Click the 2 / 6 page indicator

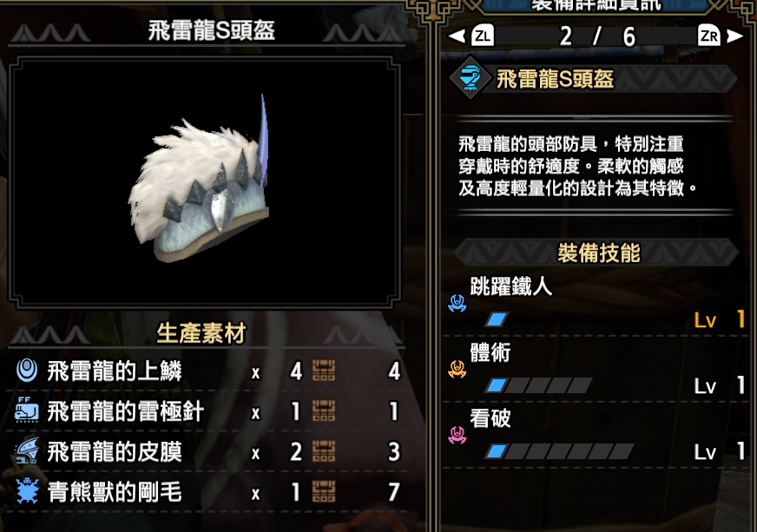point(597,36)
